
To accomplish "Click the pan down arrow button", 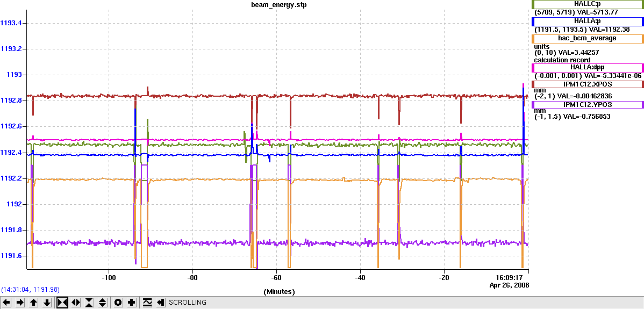I will pos(47,303).
